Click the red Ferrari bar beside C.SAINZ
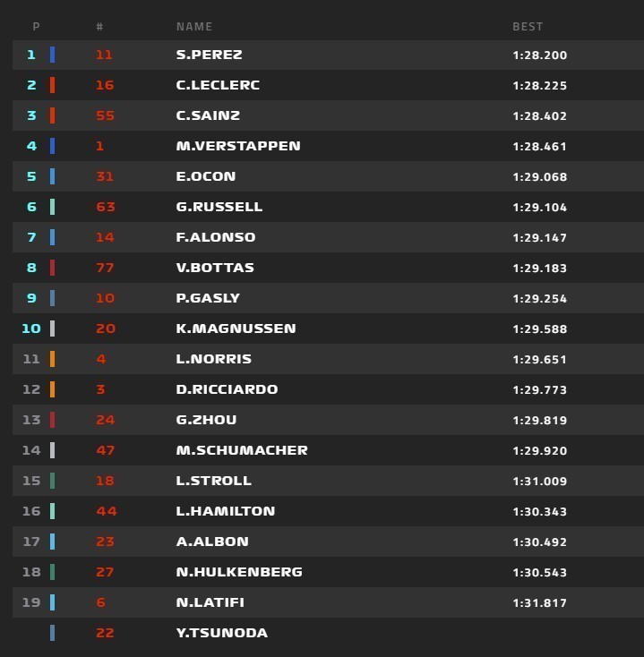The image size is (644, 657). point(53,115)
